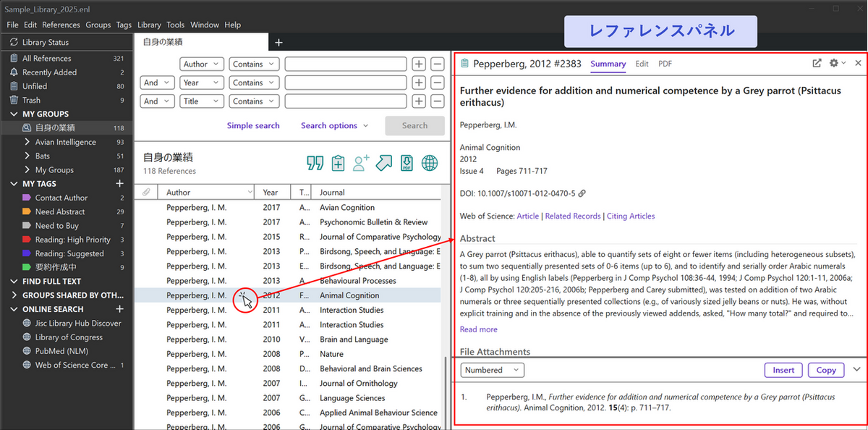Click the Find Full Text PDF icon
Screen dimensions: 868x430
[407, 163]
